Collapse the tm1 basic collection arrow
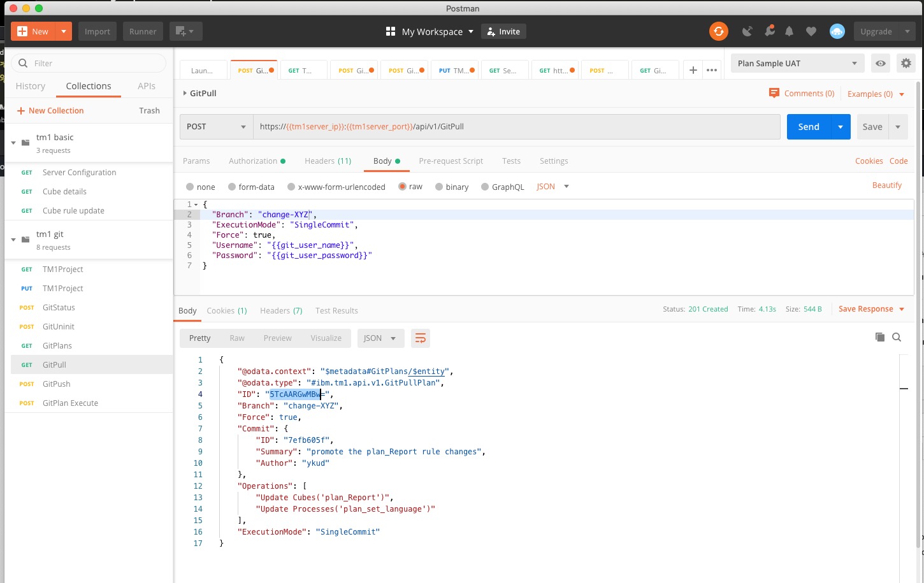 pos(13,143)
